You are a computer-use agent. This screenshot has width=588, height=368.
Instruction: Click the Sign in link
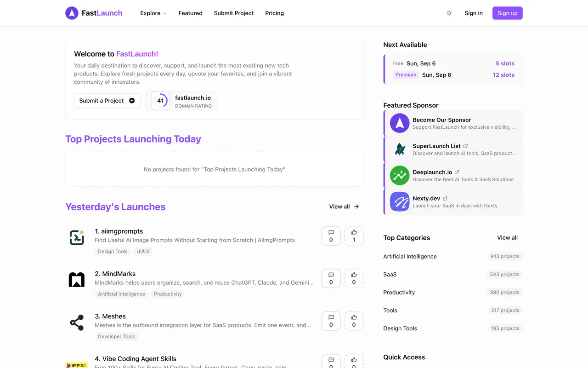[x=474, y=13]
